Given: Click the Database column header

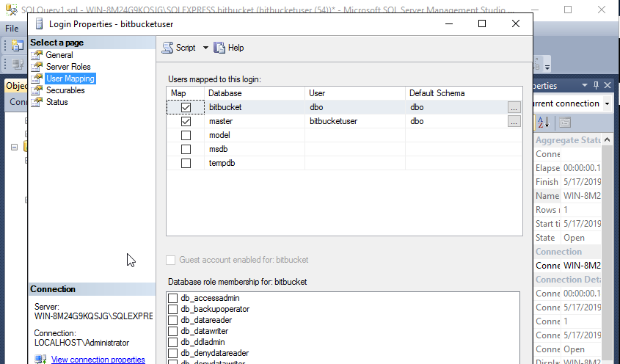Looking at the screenshot, I should (255, 93).
